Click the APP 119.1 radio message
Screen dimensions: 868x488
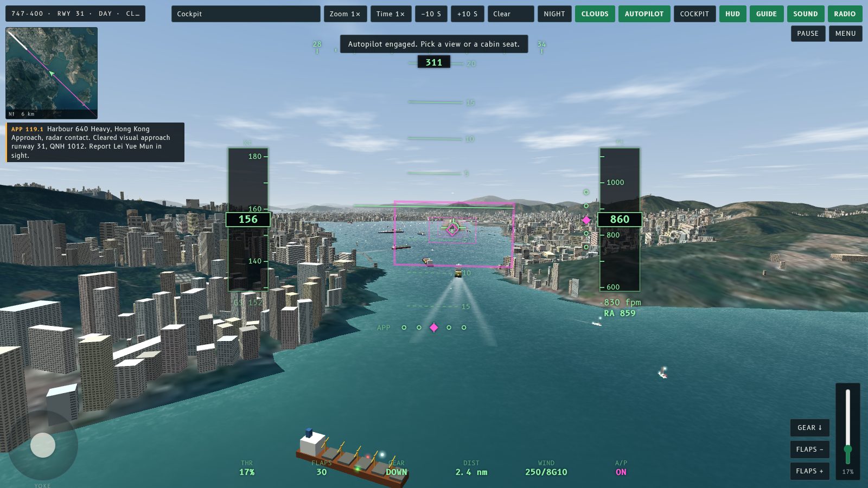[x=95, y=142]
